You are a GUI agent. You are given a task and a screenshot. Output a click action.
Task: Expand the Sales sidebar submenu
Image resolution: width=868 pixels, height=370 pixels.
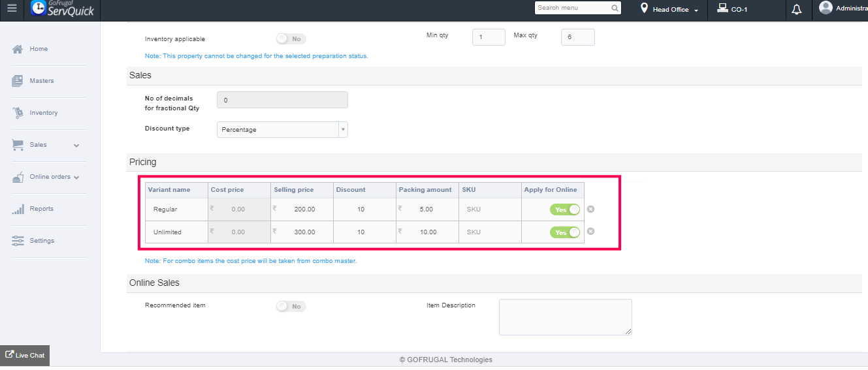[x=76, y=146]
